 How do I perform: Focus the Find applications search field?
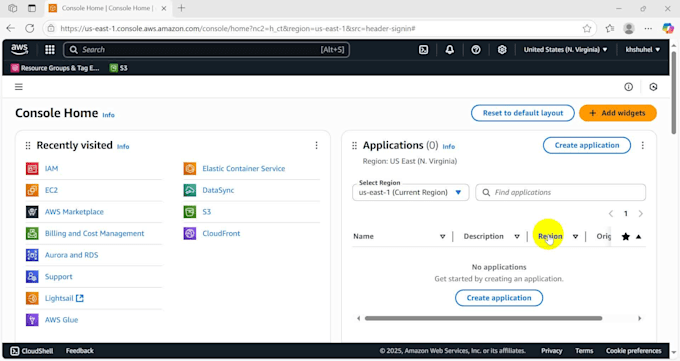pos(560,192)
